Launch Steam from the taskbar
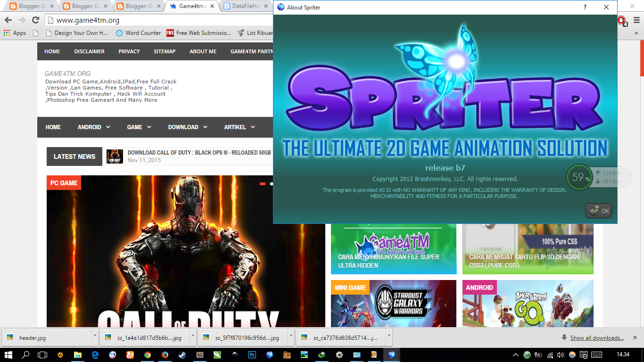 point(183,355)
